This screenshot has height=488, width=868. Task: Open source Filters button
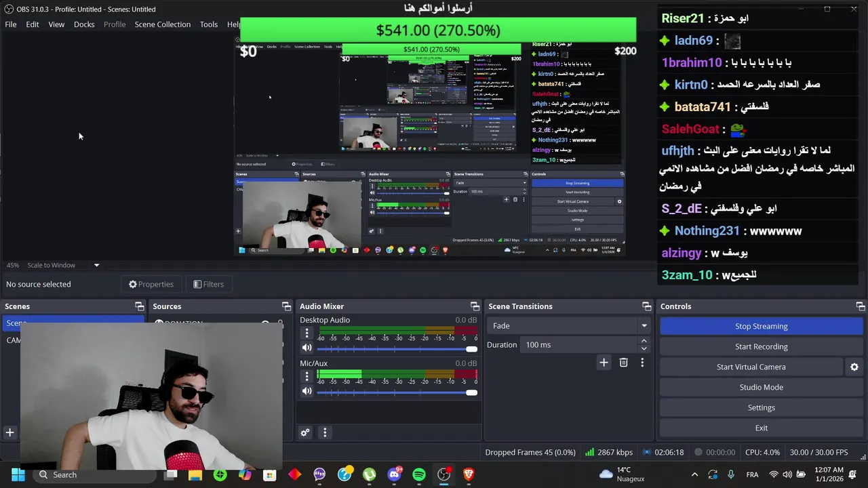click(x=208, y=284)
